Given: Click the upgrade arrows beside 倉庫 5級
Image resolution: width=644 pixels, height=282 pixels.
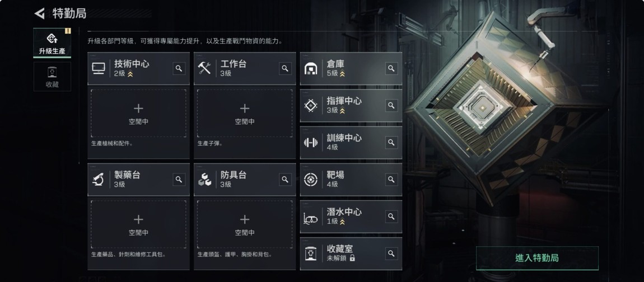Looking at the screenshot, I should 343,74.
